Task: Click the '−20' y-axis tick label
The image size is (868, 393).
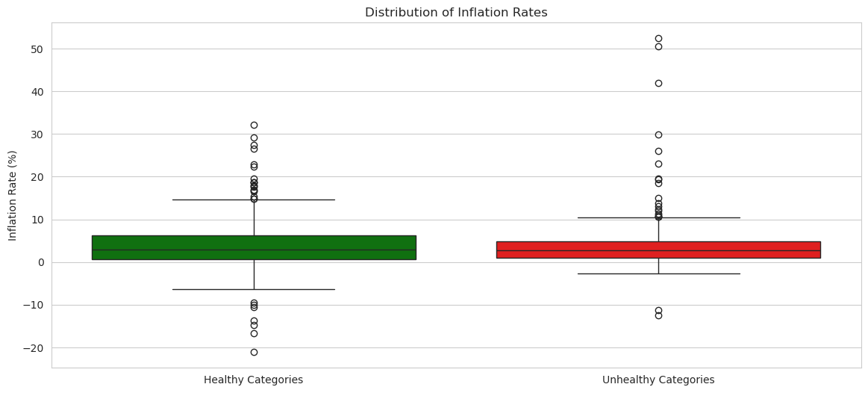Action: tap(35, 347)
